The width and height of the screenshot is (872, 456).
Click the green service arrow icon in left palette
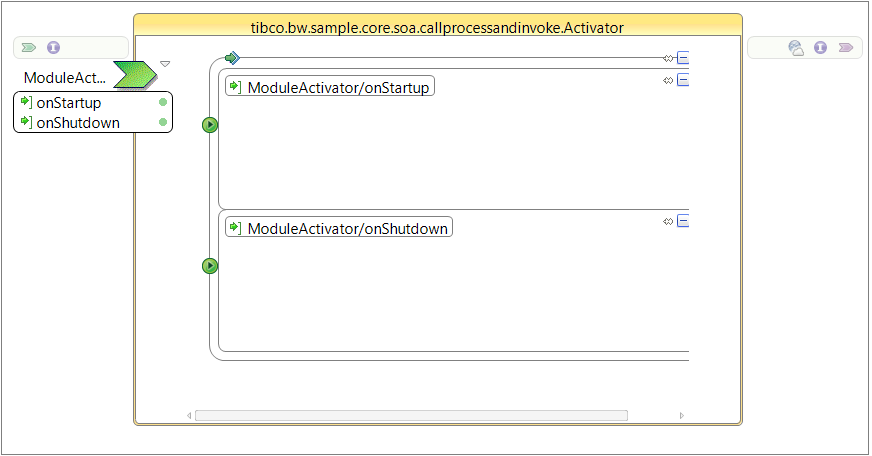(x=29, y=48)
